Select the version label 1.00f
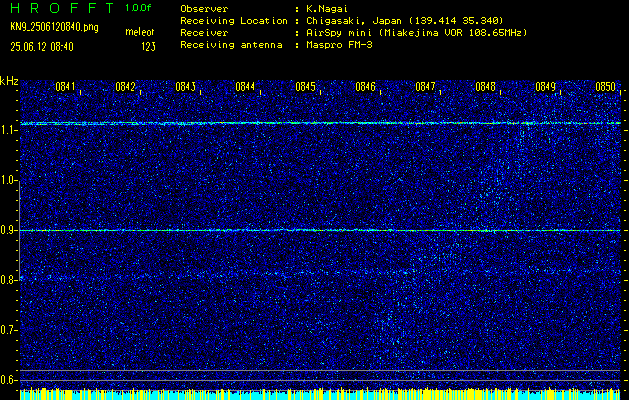This screenshot has width=629, height=400. (138, 8)
